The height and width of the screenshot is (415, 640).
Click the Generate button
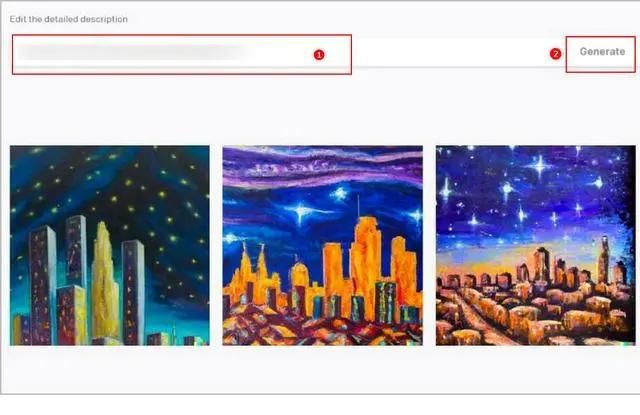pos(602,52)
